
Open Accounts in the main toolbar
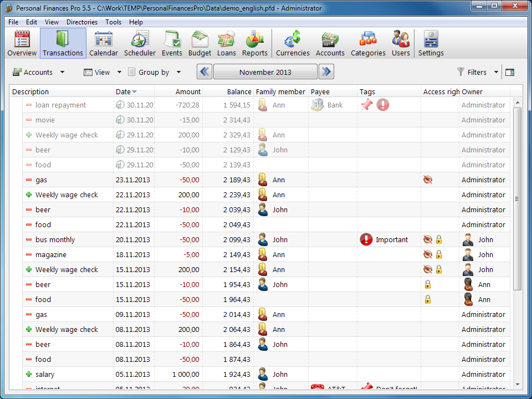[x=330, y=43]
